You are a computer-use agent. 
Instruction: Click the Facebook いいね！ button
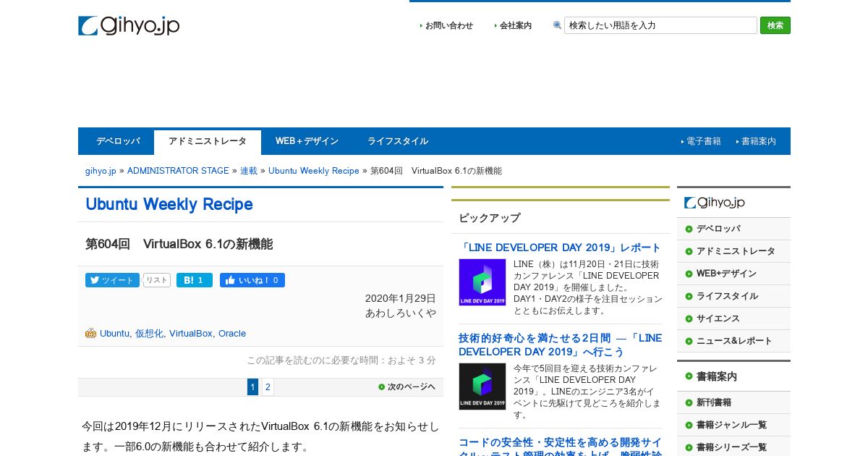coord(252,280)
